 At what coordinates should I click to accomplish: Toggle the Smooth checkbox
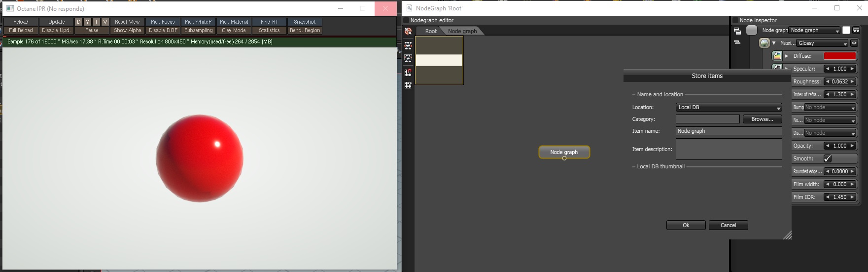828,158
